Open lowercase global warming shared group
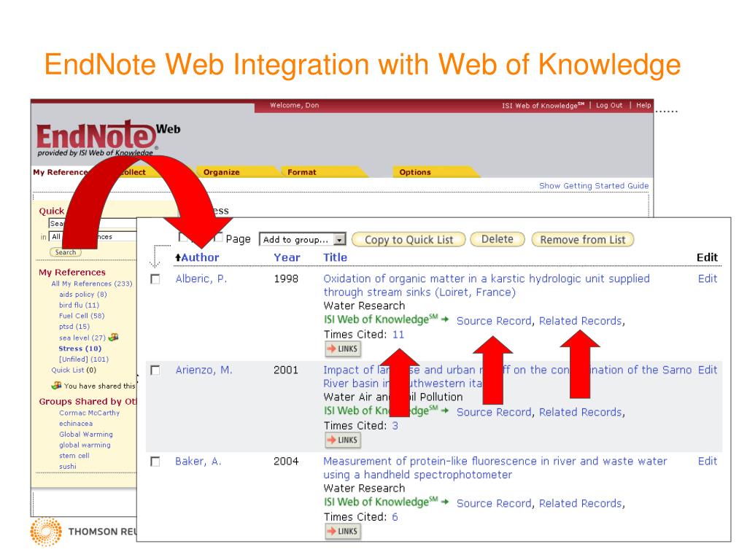The width and height of the screenshot is (747, 560). click(85, 446)
